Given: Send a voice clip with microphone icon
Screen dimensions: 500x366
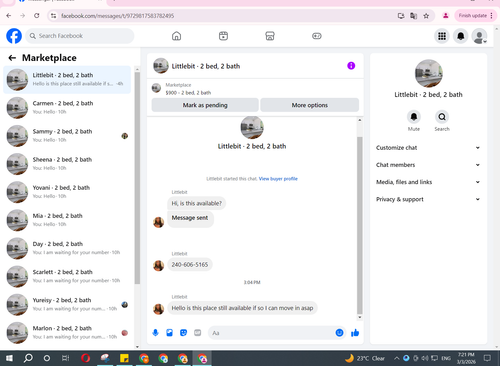Looking at the screenshot, I should (x=155, y=333).
